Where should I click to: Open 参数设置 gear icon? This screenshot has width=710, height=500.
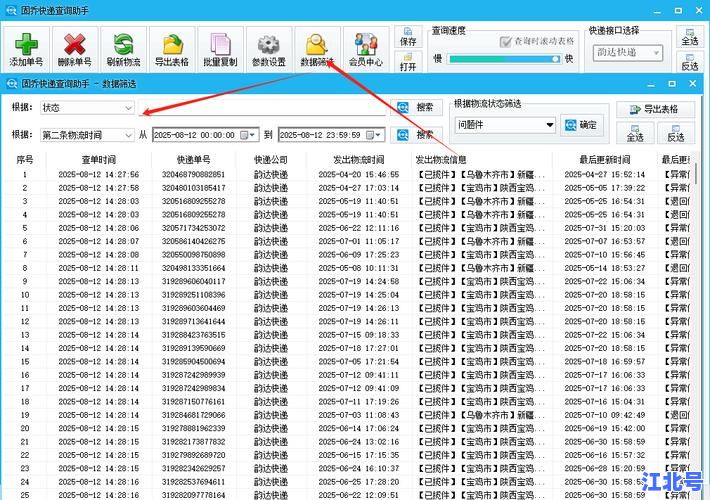[269, 44]
